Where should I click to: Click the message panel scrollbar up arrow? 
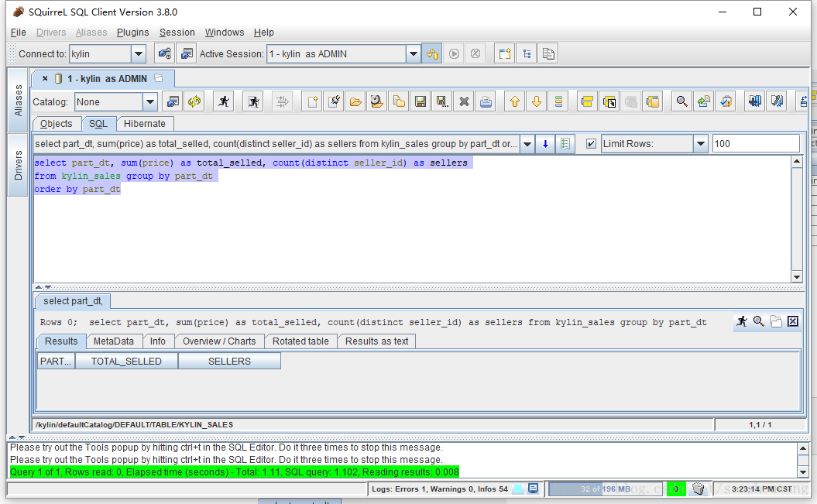(x=803, y=448)
